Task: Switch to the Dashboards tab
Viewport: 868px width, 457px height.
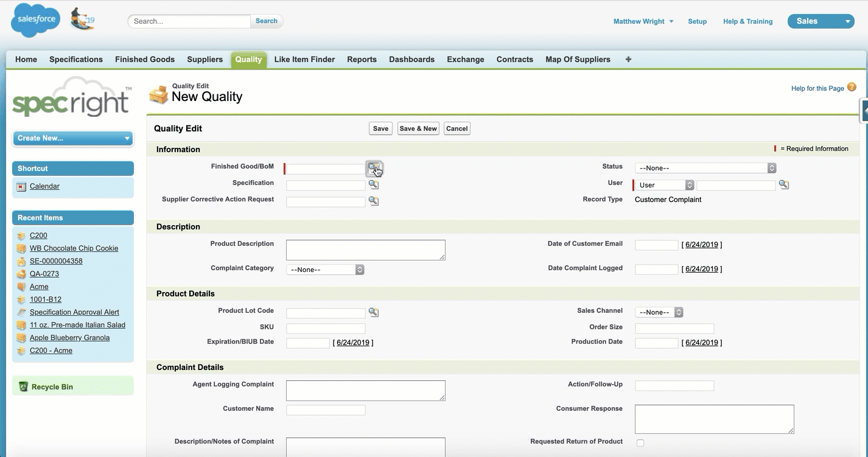Action: pos(411,59)
